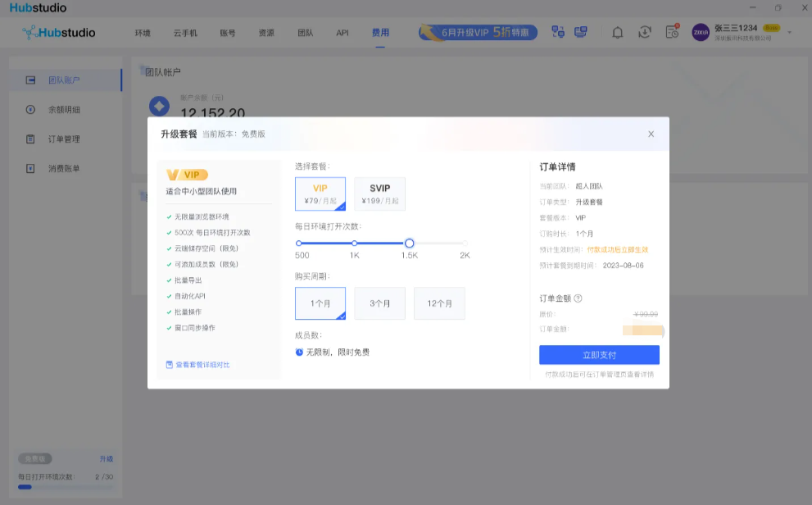Select 订单管理 in the sidebar
This screenshot has width=812, height=505.
[66, 139]
